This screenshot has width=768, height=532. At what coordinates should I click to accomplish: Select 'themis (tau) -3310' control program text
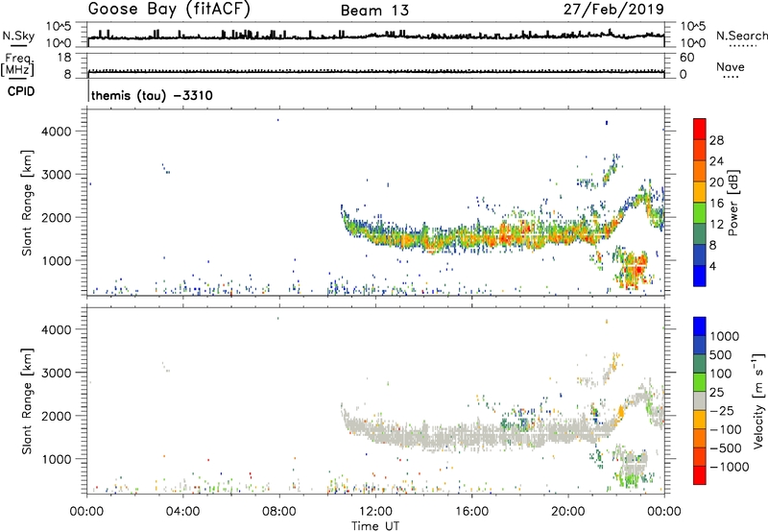tap(152, 95)
